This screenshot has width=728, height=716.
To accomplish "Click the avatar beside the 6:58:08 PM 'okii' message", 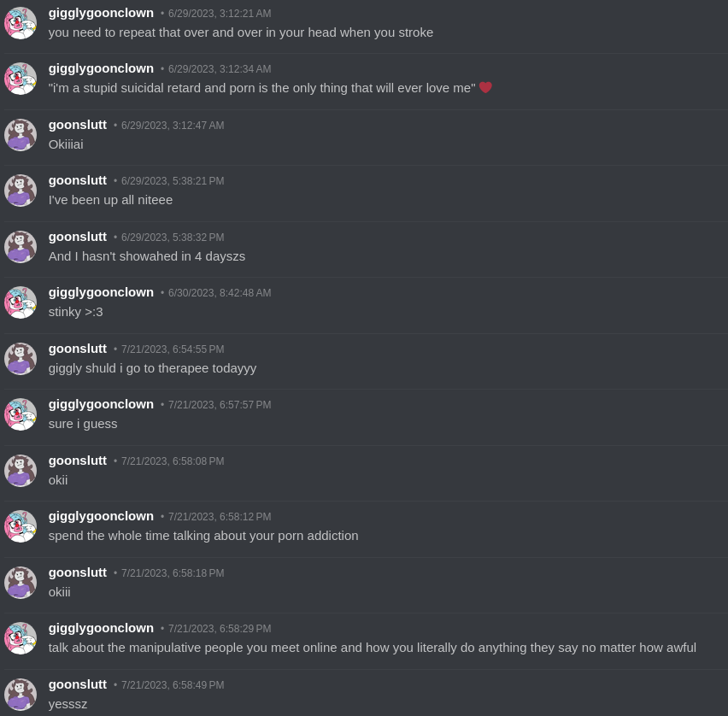I will click(21, 471).
